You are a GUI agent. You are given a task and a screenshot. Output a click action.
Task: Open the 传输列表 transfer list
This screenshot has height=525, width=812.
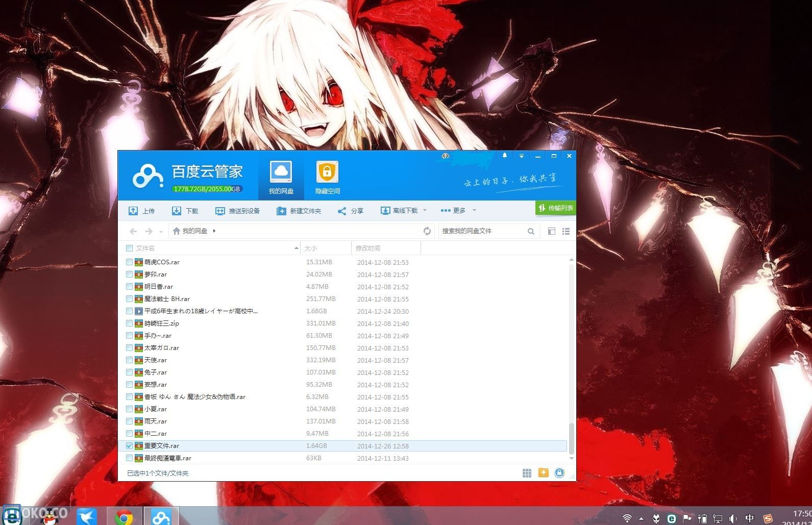[x=556, y=208]
